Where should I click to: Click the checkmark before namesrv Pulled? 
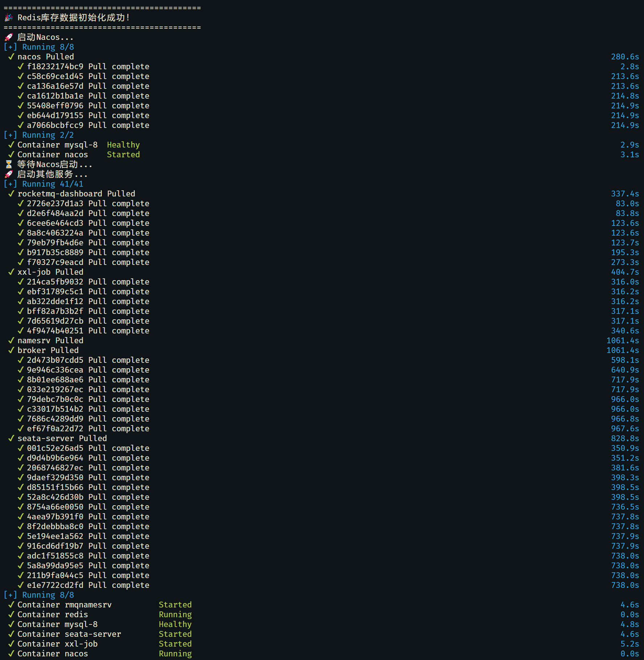pyautogui.click(x=11, y=340)
